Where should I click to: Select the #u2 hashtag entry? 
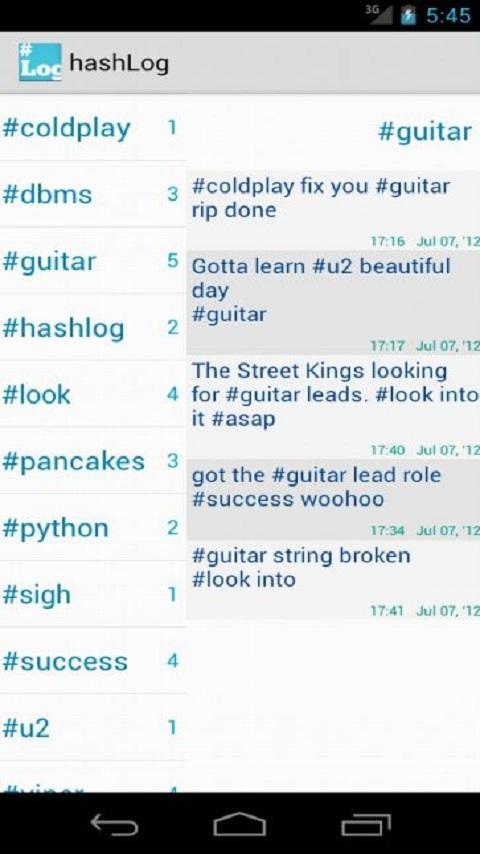(x=93, y=728)
